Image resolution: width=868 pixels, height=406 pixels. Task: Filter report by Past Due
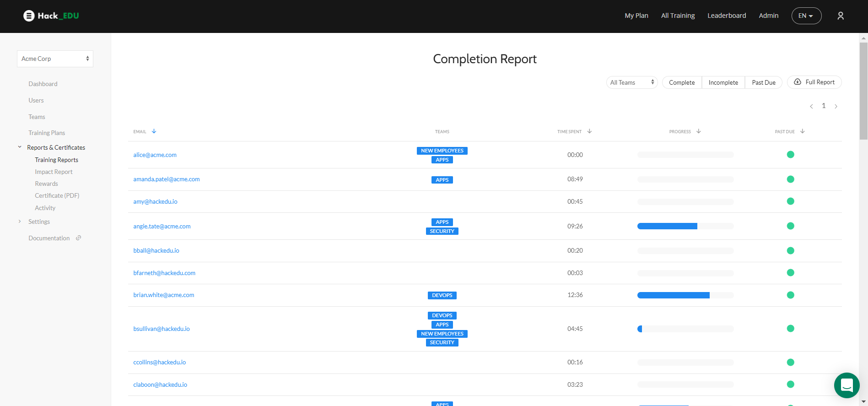point(763,83)
